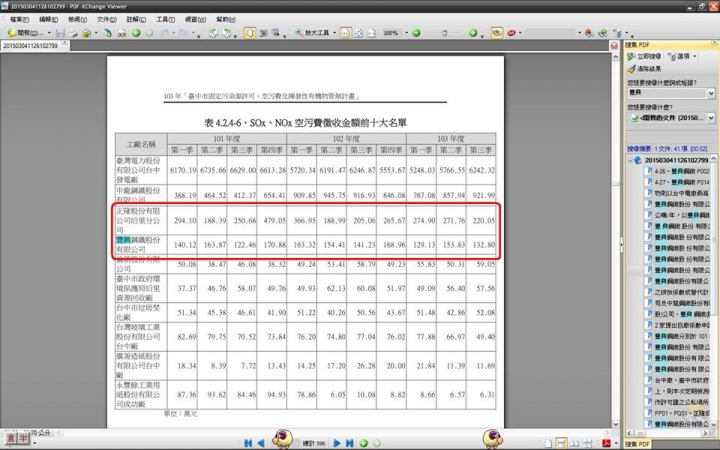Click the Fit Page icon
Viewport: 720px width, 450px height.
(359, 33)
